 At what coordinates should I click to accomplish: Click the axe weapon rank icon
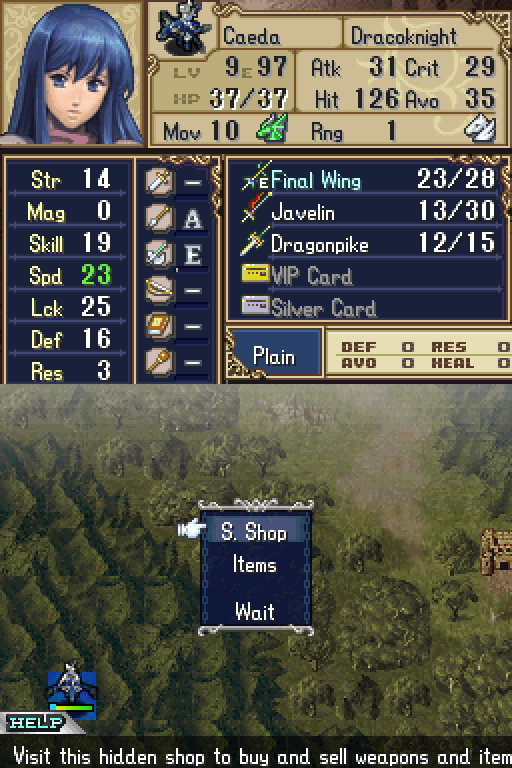[x=159, y=254]
